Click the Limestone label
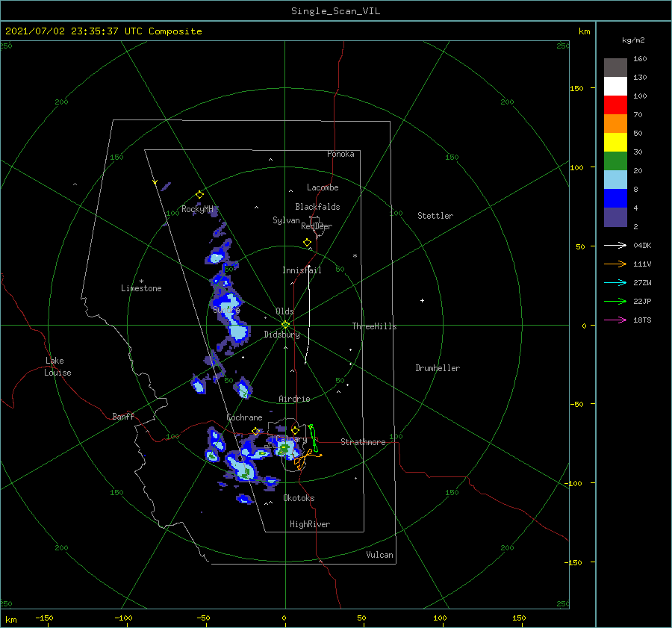 pos(141,288)
